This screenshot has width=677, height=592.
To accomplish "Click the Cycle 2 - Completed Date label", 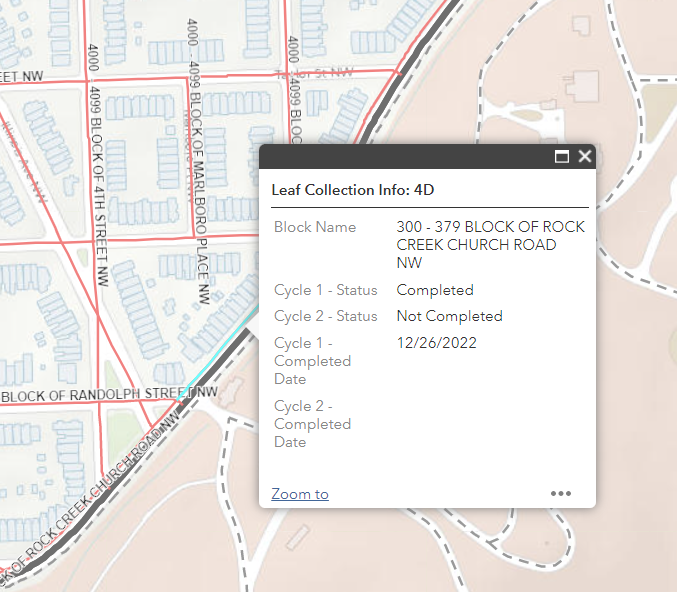I will coord(313,424).
